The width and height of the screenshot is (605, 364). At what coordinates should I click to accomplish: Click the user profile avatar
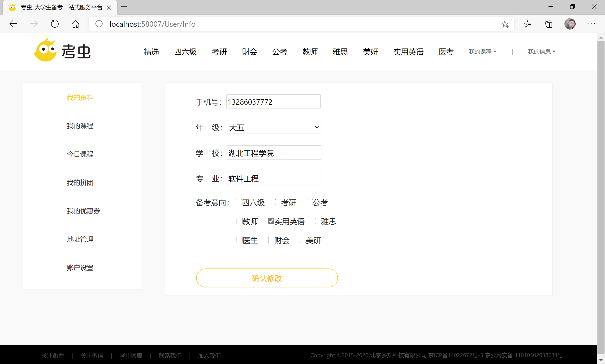click(570, 24)
